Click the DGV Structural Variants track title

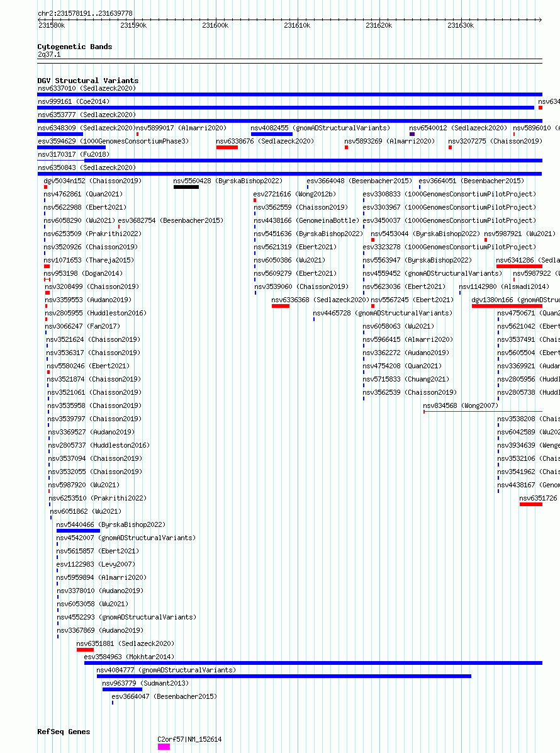[x=88, y=81]
